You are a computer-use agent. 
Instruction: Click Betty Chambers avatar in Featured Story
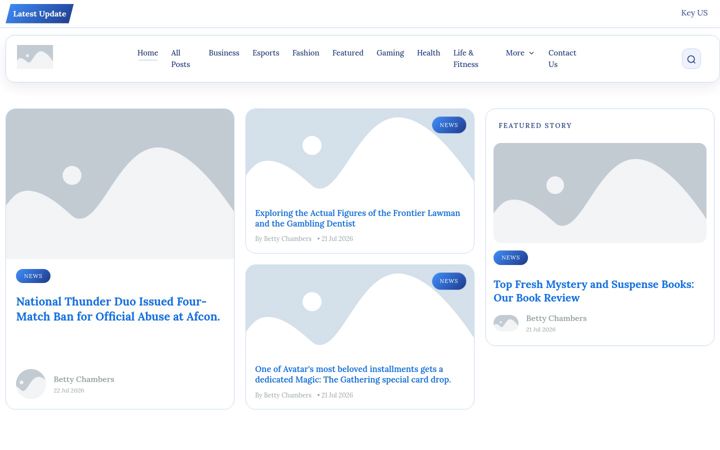pyautogui.click(x=506, y=323)
